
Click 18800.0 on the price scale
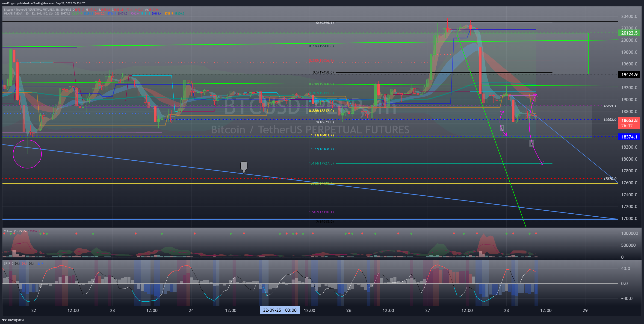tap(629, 112)
